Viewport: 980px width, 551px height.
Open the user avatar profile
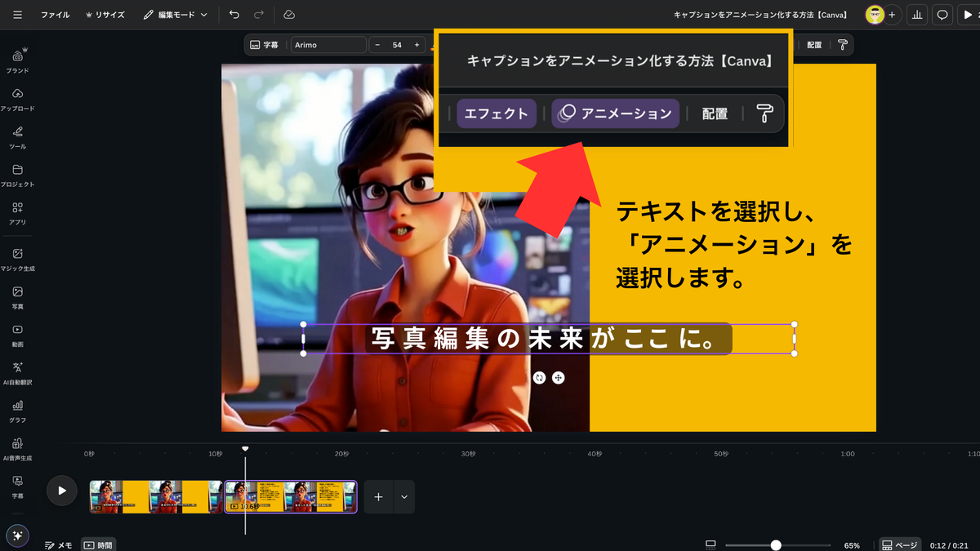875,15
